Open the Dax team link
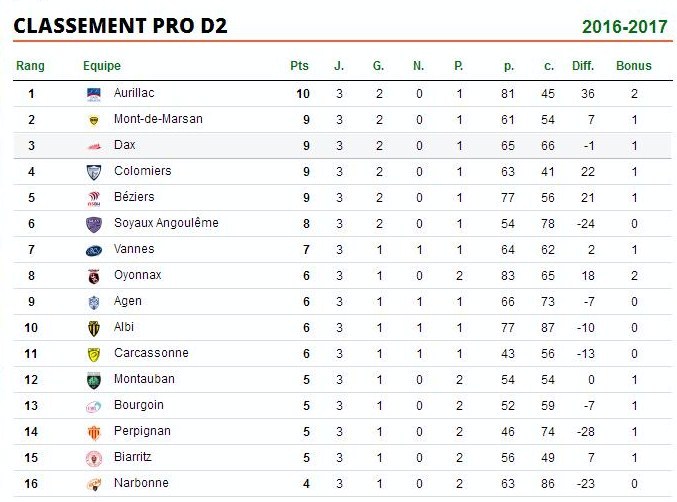677x502 pixels. pyautogui.click(x=124, y=145)
